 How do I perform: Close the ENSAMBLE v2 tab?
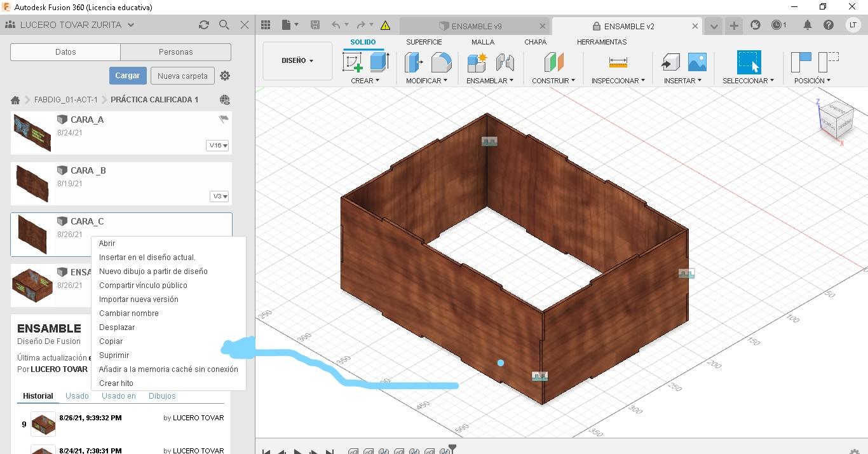tap(695, 26)
